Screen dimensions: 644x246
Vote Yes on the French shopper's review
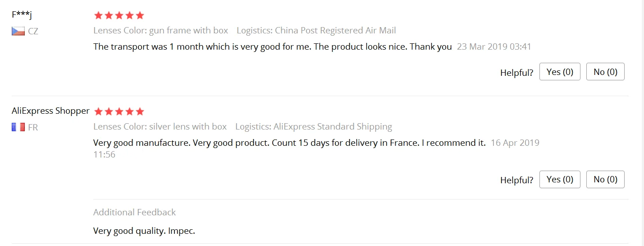coord(560,179)
